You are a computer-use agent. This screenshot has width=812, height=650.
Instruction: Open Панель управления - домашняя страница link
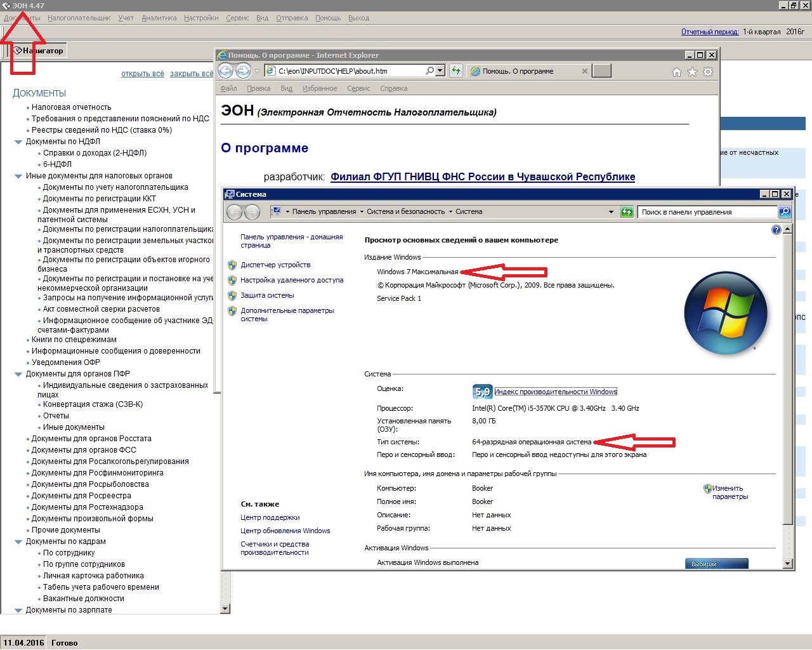(291, 241)
